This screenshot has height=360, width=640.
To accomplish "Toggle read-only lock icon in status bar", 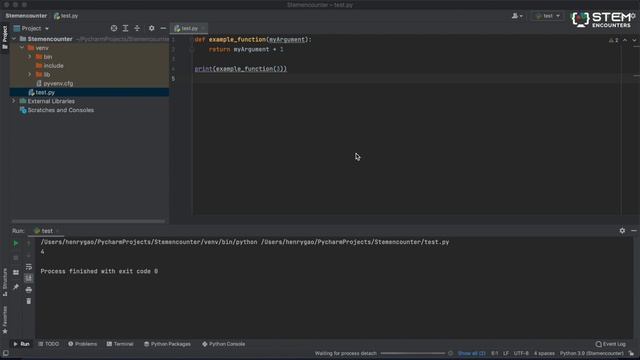I will 631,353.
